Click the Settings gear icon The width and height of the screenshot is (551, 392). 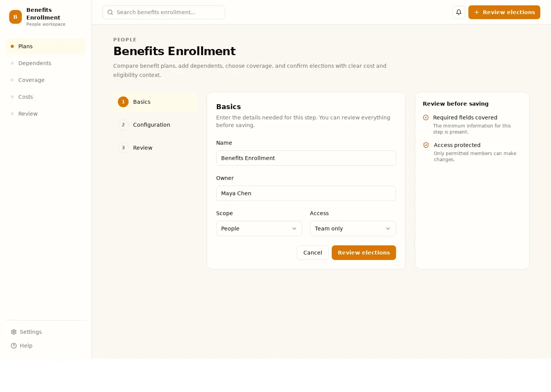pos(14,332)
